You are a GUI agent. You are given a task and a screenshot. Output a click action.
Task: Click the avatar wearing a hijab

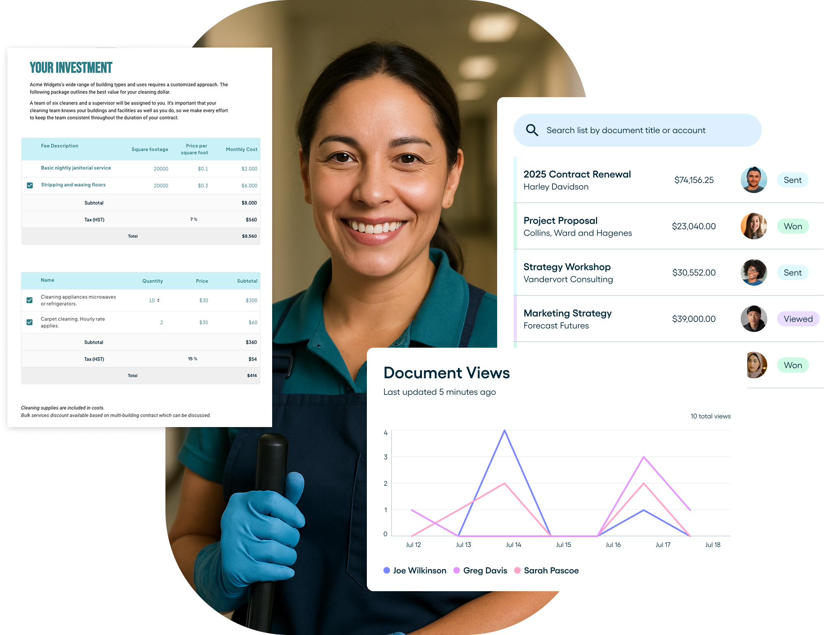pos(757,365)
